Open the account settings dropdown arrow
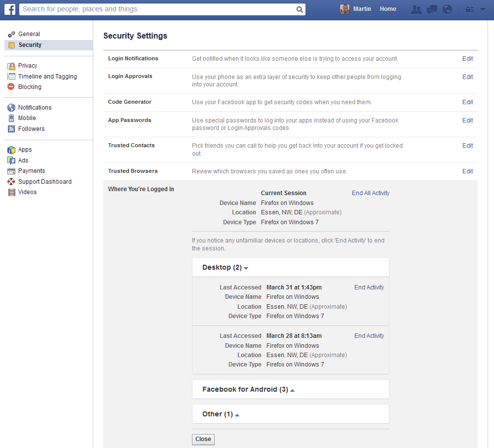 482,9
